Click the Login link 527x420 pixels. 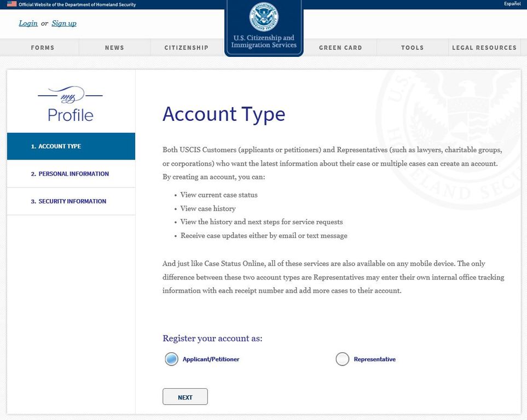pos(28,23)
